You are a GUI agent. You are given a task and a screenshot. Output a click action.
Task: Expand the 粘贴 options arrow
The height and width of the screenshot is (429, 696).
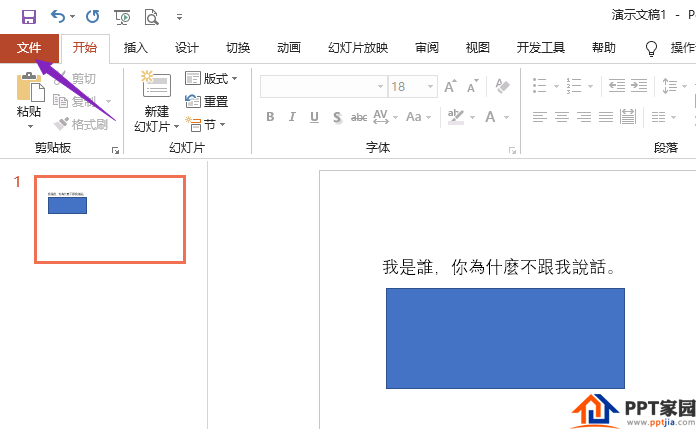point(30,127)
